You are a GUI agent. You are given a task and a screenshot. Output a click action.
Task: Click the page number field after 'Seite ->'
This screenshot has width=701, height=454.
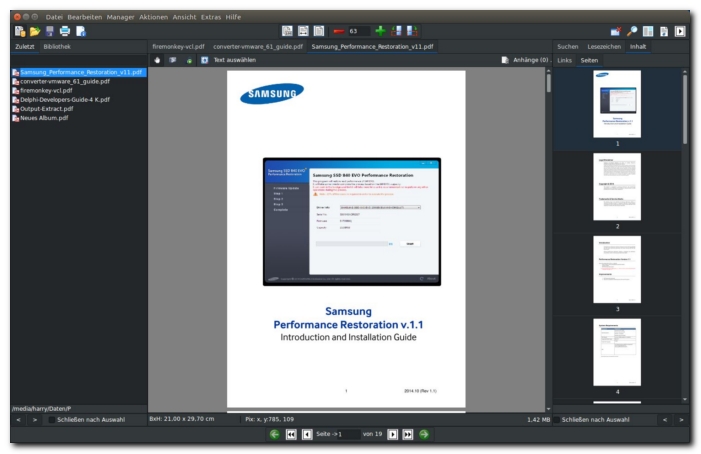(349, 434)
